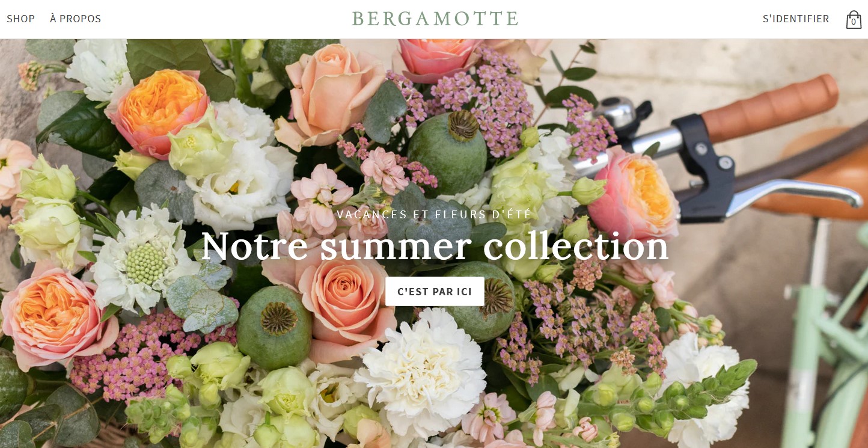Click the brown leather handlebar grip
Viewport: 868px width, 448px height.
769,107
